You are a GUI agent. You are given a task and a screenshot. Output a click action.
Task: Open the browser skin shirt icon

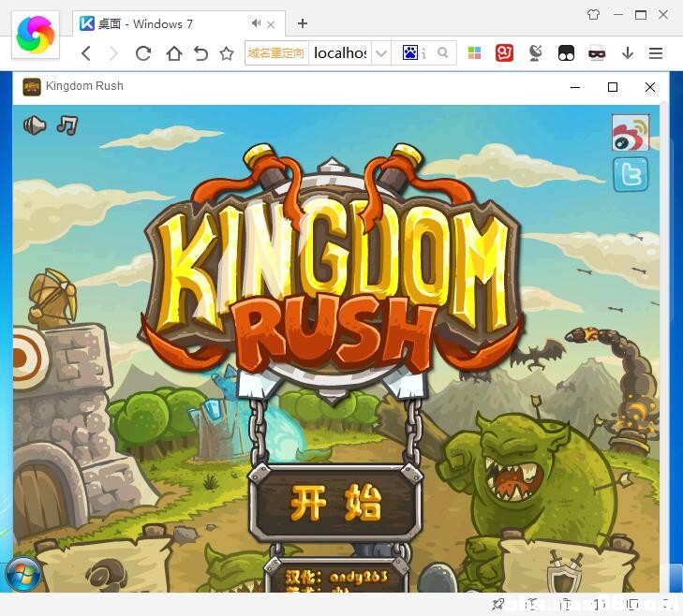coord(593,15)
